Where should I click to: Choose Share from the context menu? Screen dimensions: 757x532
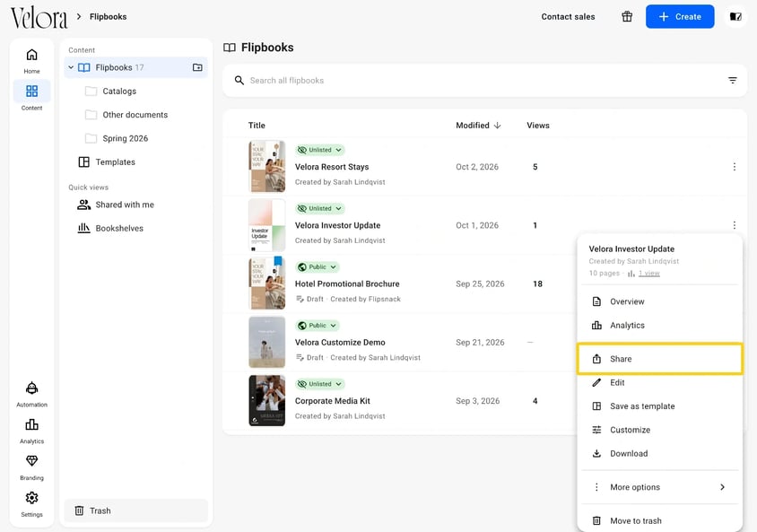coord(659,359)
